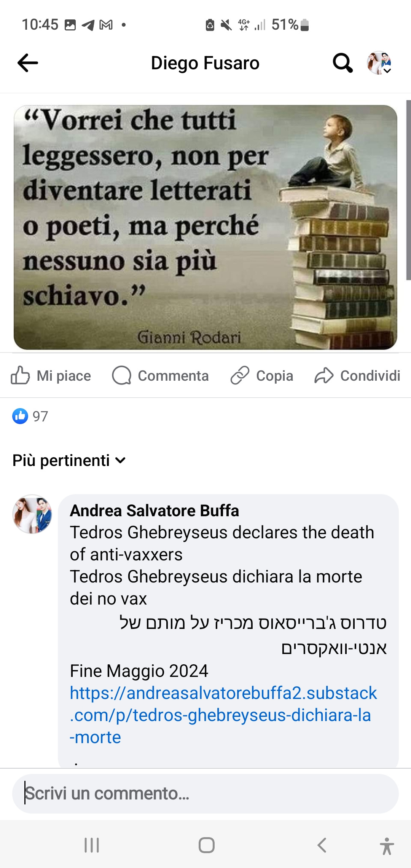
Task: Copy the post link with Copia
Action: click(x=262, y=375)
